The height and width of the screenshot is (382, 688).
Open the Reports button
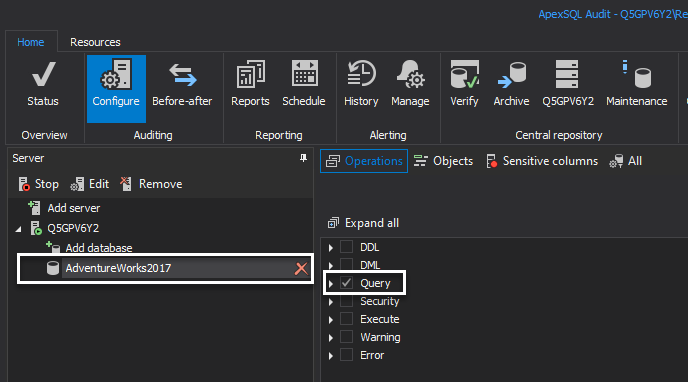pyautogui.click(x=250, y=84)
